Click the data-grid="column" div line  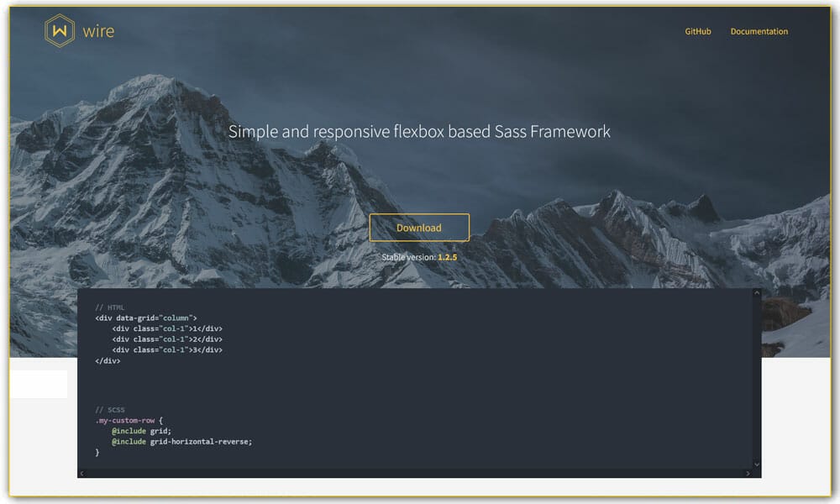tap(146, 318)
